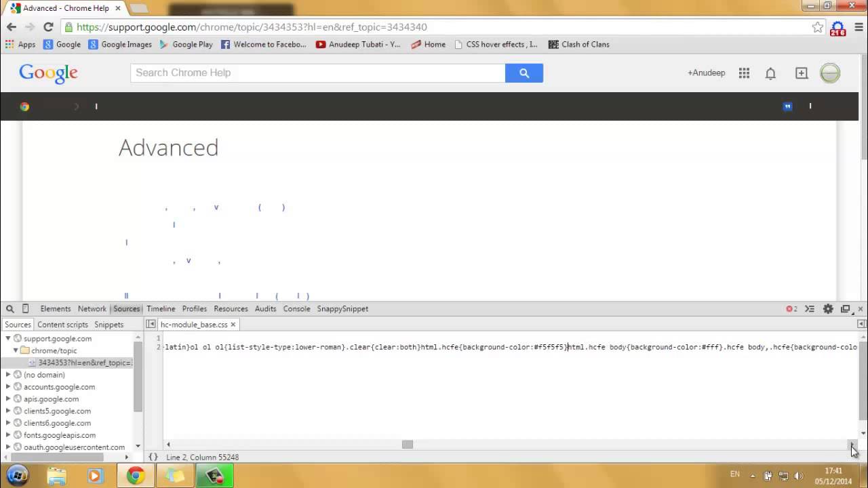Click the extension icon beside the star
The height and width of the screenshot is (488, 868).
tap(838, 28)
